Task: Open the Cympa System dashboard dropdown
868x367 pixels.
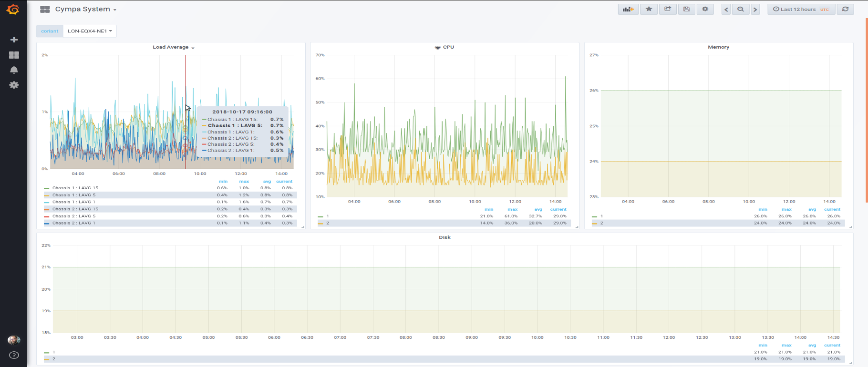Action: click(x=86, y=9)
